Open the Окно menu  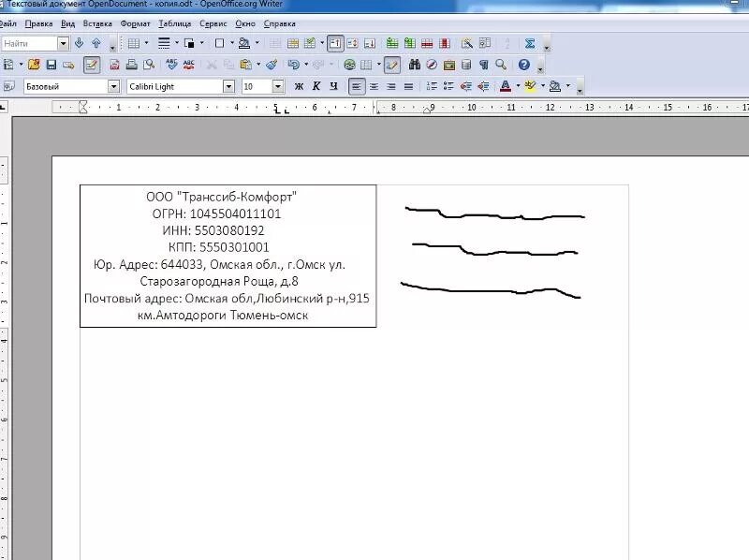click(x=245, y=23)
